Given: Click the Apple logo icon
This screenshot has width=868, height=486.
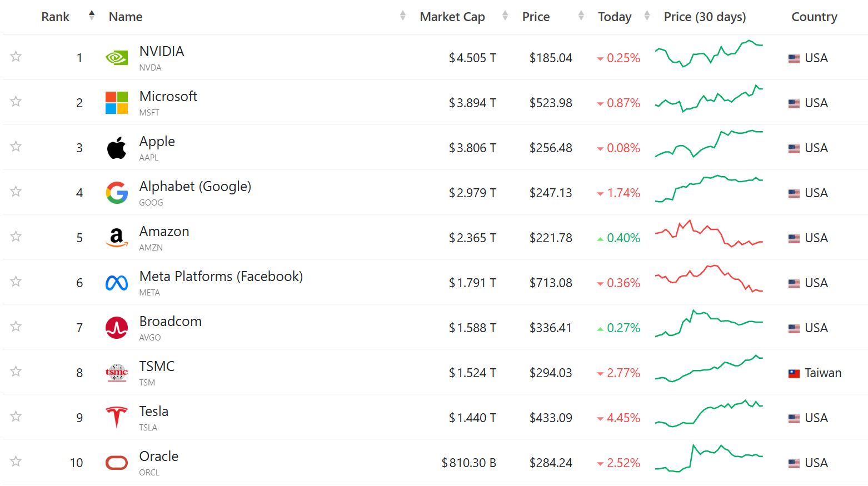Looking at the screenshot, I should point(117,148).
